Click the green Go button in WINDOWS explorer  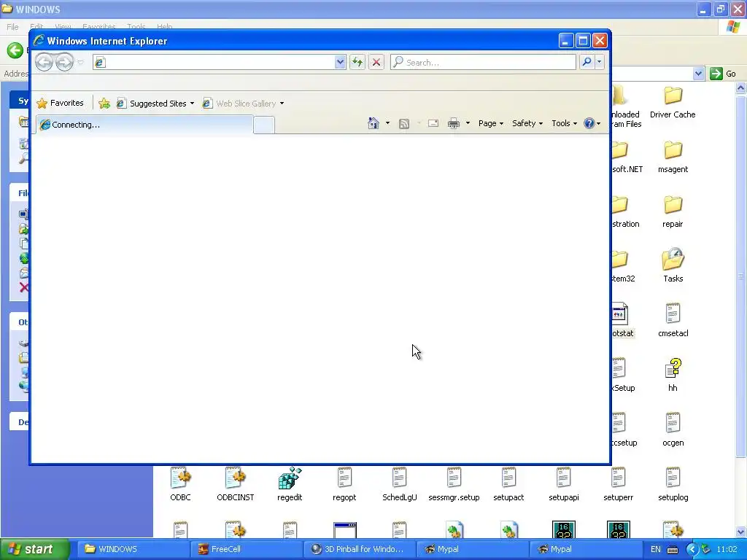coord(723,74)
